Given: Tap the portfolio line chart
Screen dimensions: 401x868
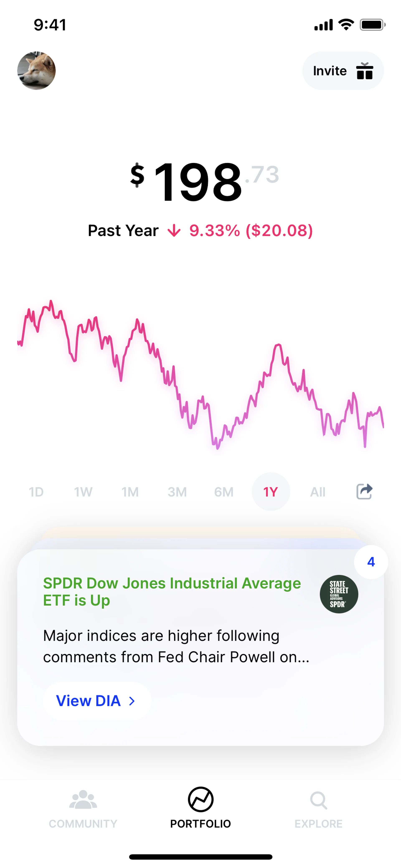Looking at the screenshot, I should (200, 374).
